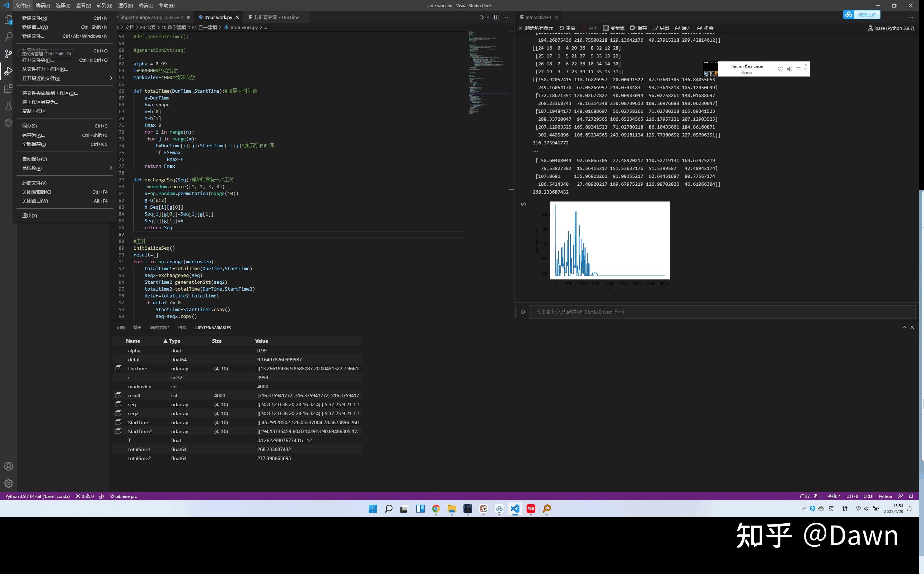Mute the music widget with speaker icon
This screenshot has height=574, width=924.
click(x=789, y=69)
